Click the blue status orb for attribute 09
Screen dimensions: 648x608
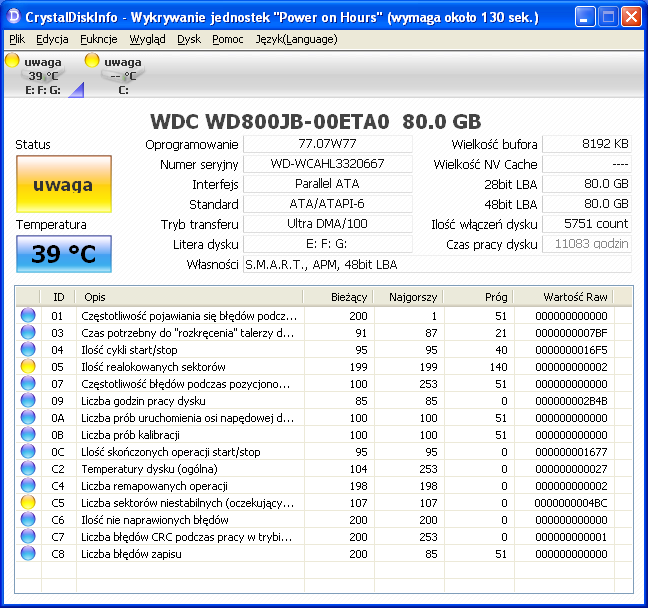click(28, 400)
